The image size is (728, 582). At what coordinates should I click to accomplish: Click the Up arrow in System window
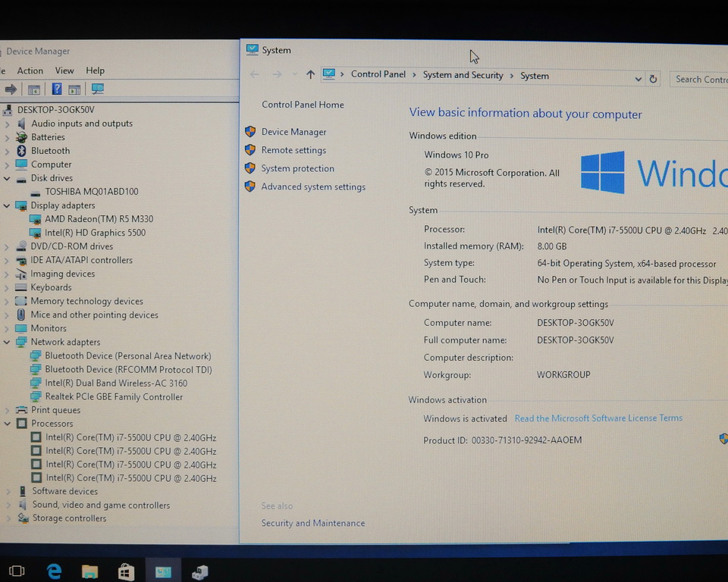tap(310, 74)
